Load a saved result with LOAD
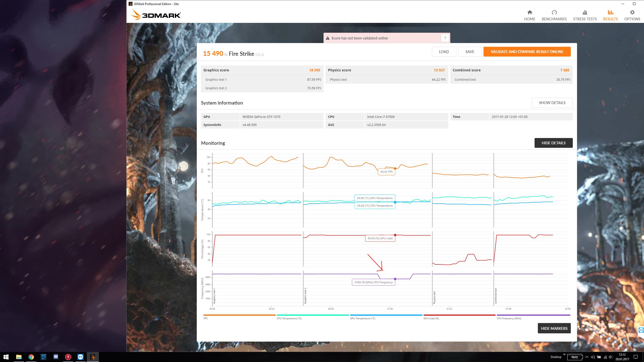644x362 pixels. click(x=444, y=52)
